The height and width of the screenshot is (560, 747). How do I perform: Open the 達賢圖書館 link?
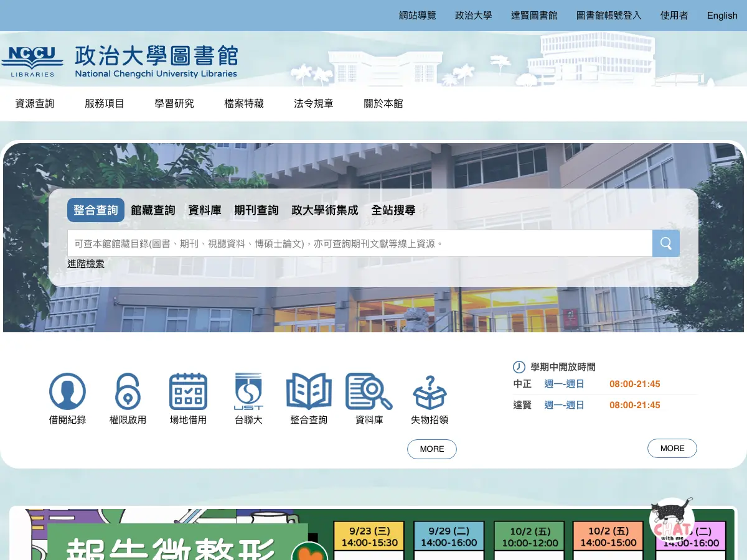click(534, 16)
